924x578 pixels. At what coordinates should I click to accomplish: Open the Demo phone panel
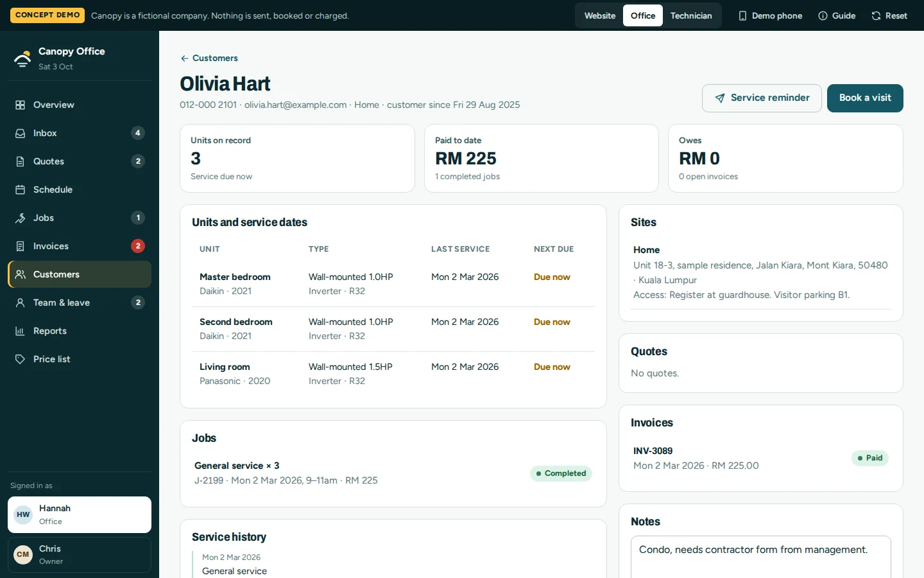(770, 15)
